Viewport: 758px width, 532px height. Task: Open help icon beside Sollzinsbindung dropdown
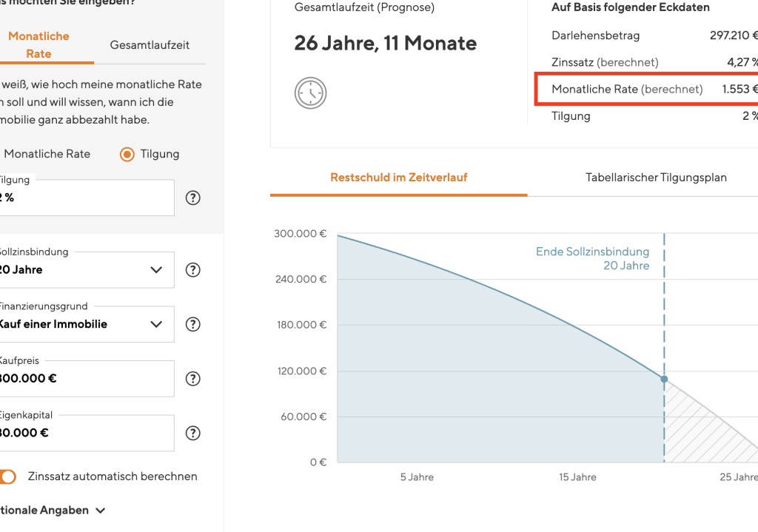click(x=193, y=270)
